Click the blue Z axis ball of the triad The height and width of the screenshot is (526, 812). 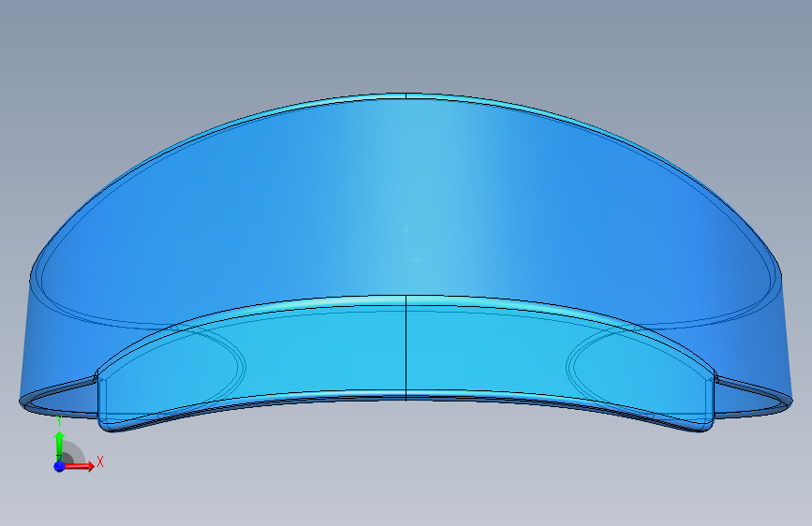(59, 466)
